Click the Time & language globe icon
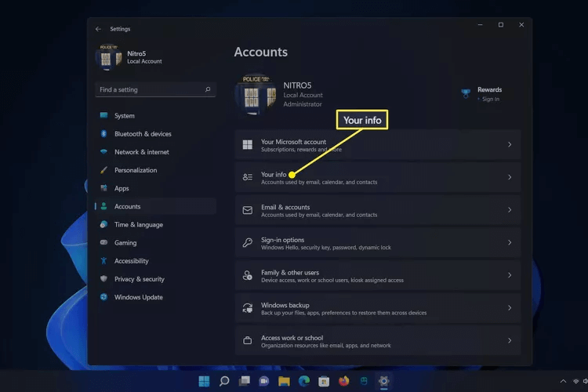The width and height of the screenshot is (588, 392). 103,224
